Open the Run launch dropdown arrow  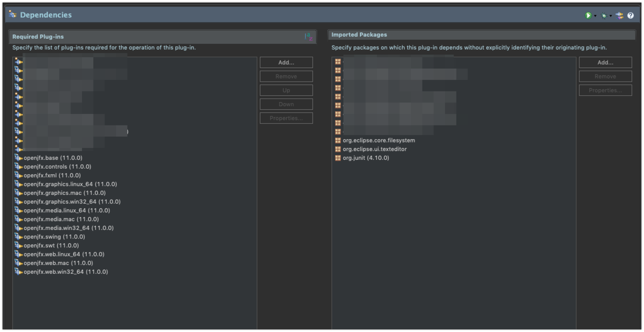pyautogui.click(x=595, y=16)
